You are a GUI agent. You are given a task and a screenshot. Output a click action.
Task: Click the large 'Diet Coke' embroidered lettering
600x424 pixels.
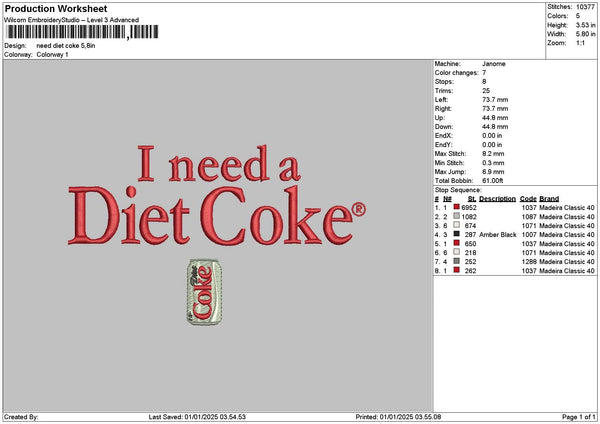(210, 217)
